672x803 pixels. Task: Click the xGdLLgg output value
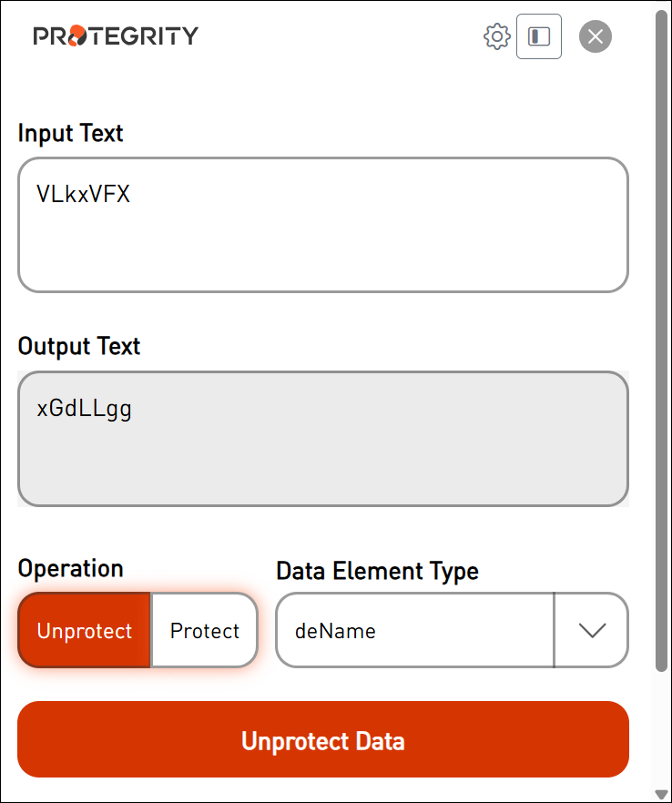(85, 408)
